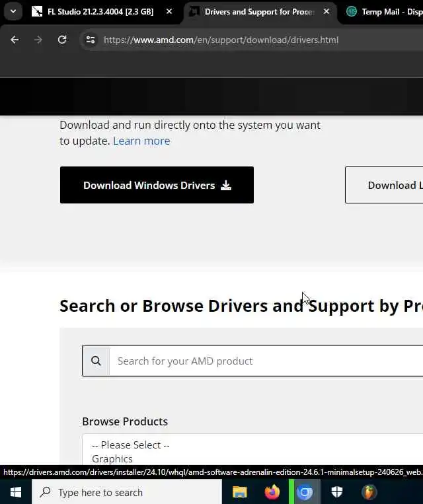Launch Firefox from the taskbar
This screenshot has height=504, width=423.
[x=272, y=492]
